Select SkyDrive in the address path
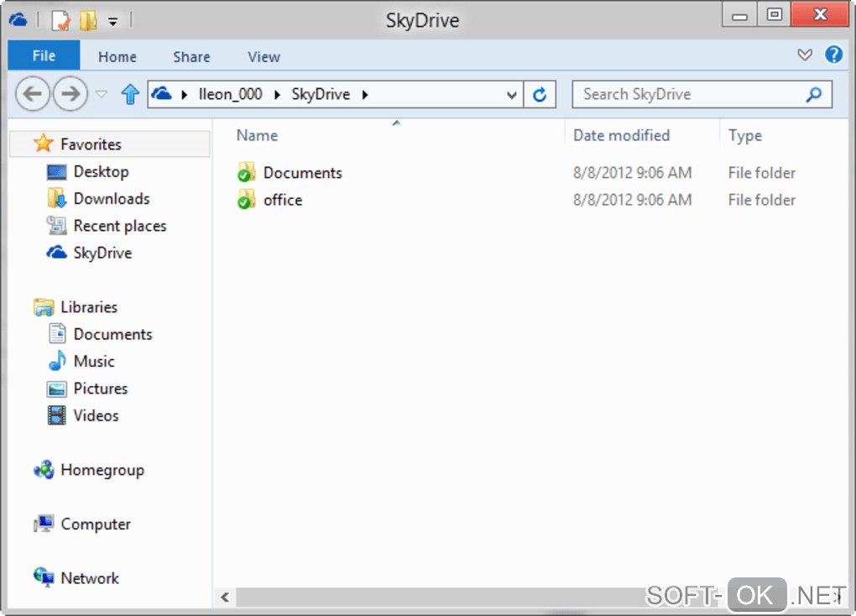This screenshot has height=616, width=856. [x=321, y=95]
